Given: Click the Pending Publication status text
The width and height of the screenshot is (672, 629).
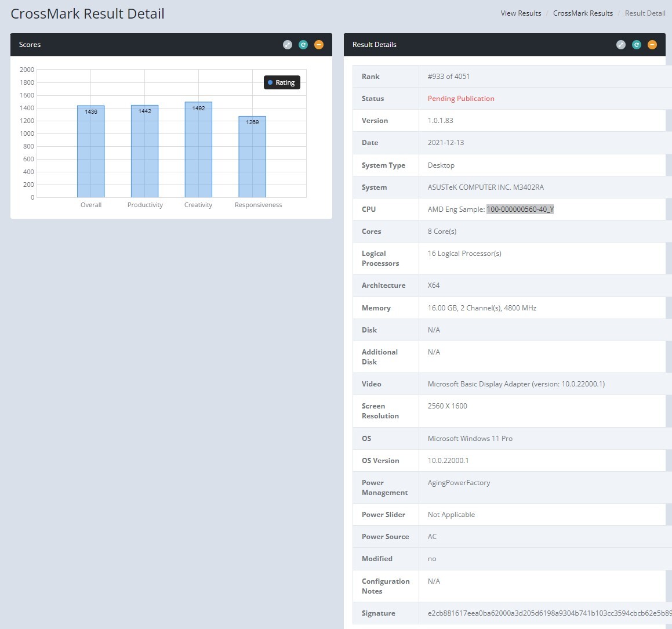Looking at the screenshot, I should [461, 99].
